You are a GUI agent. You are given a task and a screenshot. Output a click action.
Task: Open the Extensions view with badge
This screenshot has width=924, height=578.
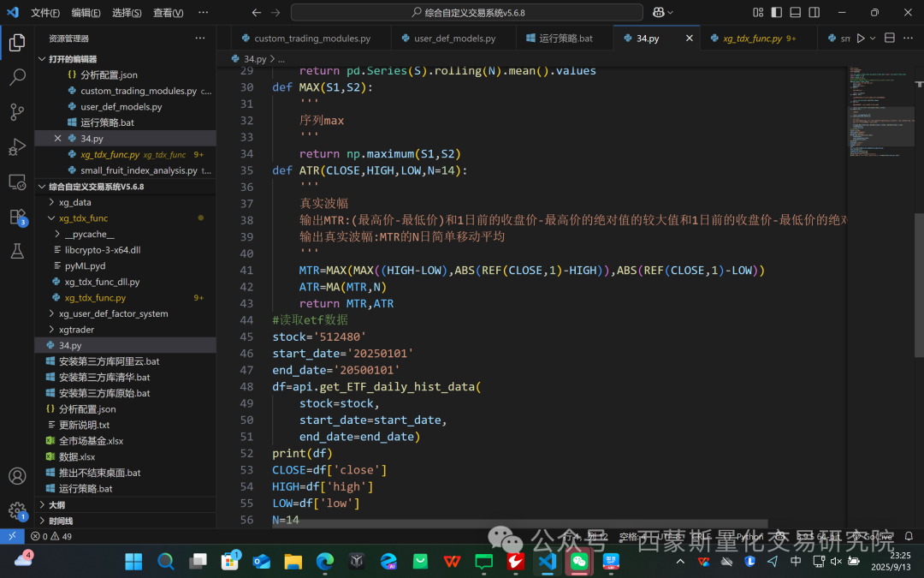point(17,217)
